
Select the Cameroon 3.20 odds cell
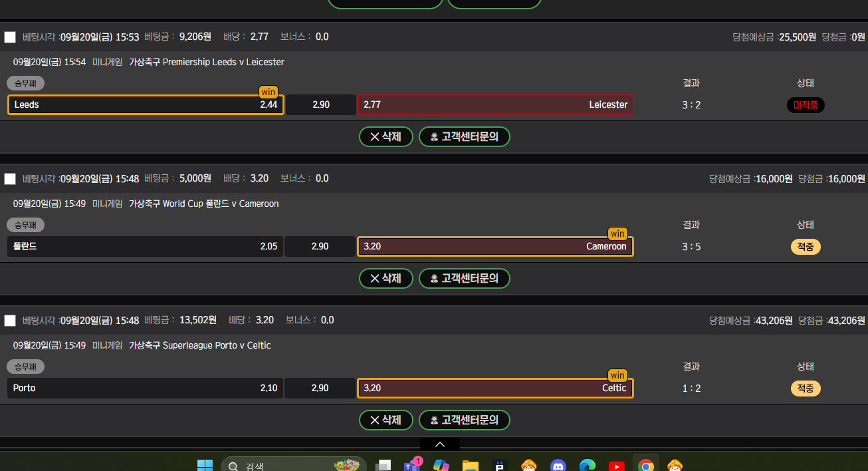pyautogui.click(x=495, y=247)
